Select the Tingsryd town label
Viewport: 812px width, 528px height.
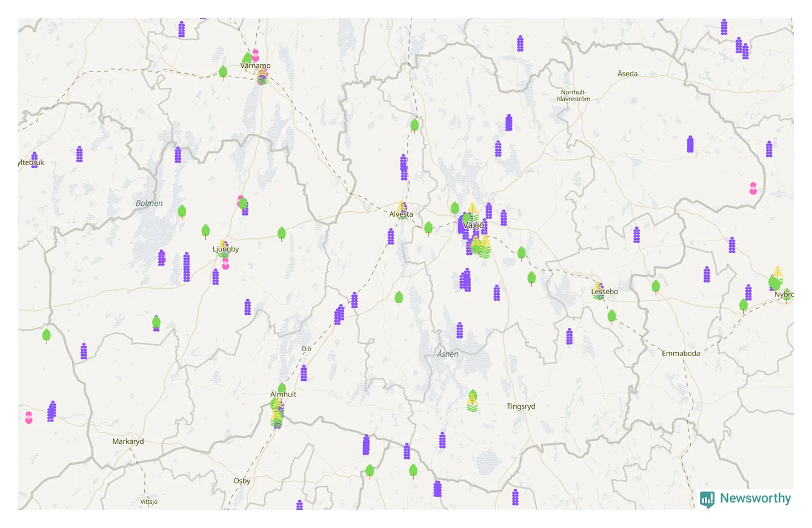pos(521,407)
